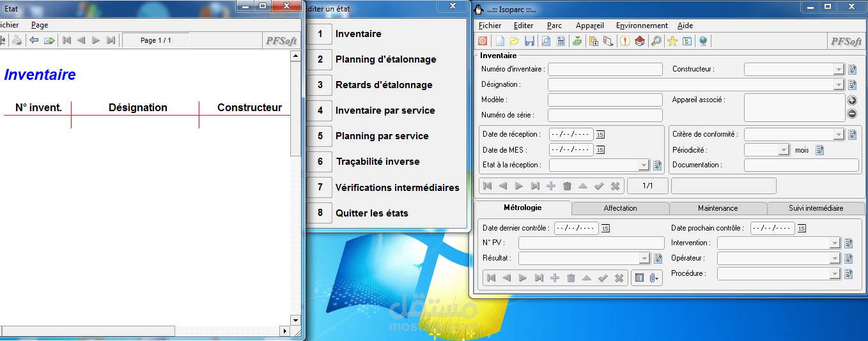Screen dimensions: 868x341
Task: Open the Aide menu
Action: (x=685, y=26)
